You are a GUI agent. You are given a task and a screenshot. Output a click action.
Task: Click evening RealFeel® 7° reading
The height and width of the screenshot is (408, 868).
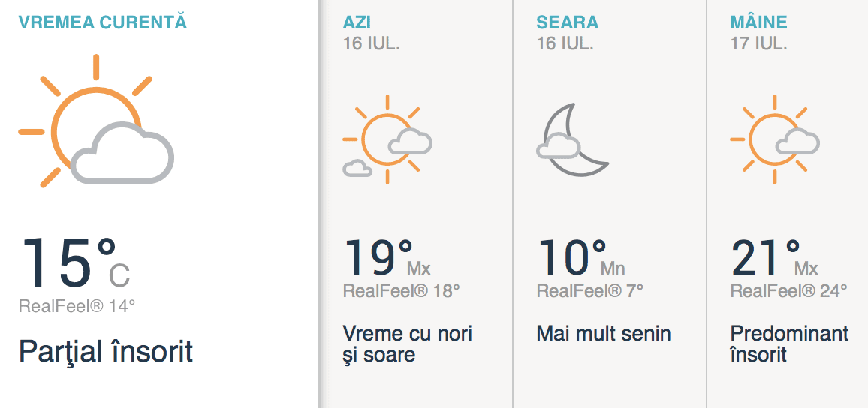pyautogui.click(x=589, y=291)
